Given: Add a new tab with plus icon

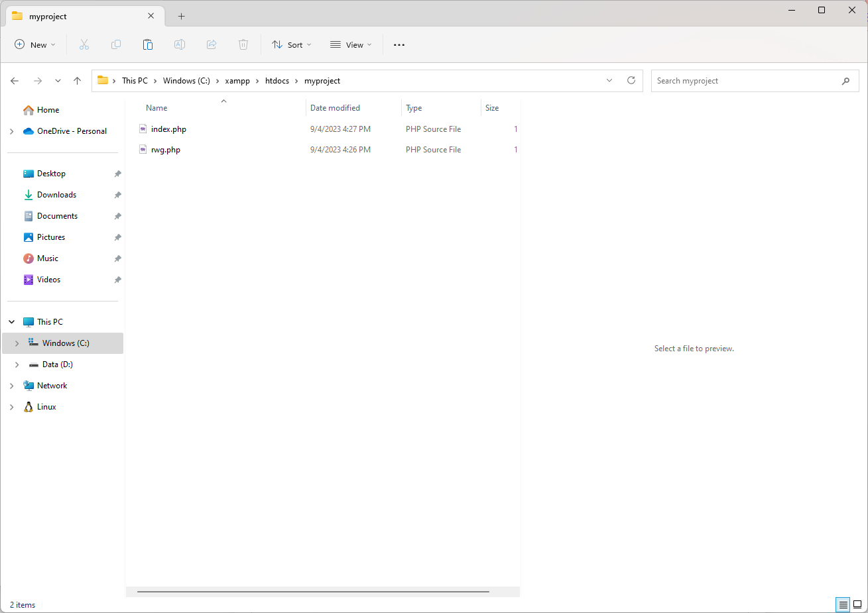Looking at the screenshot, I should click(x=181, y=16).
